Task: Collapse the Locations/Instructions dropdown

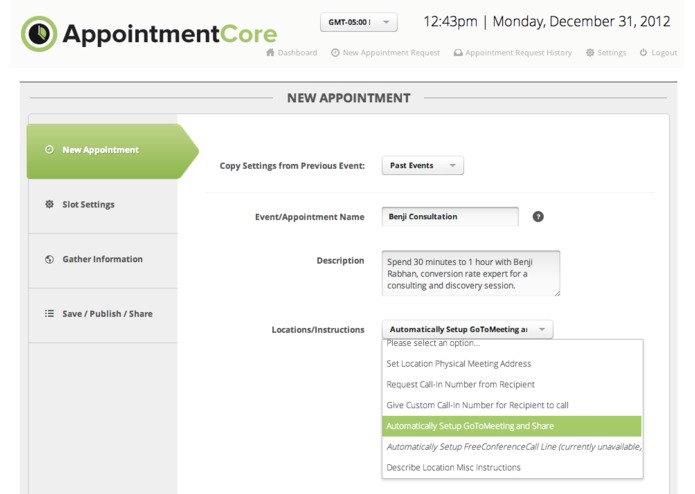Action: (x=467, y=329)
